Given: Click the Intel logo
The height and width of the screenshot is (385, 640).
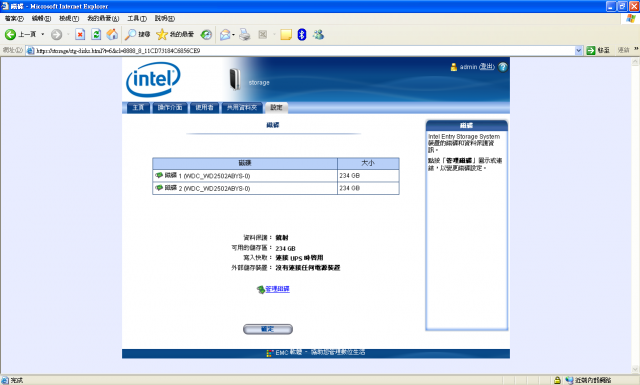Looking at the screenshot, I should [x=153, y=79].
